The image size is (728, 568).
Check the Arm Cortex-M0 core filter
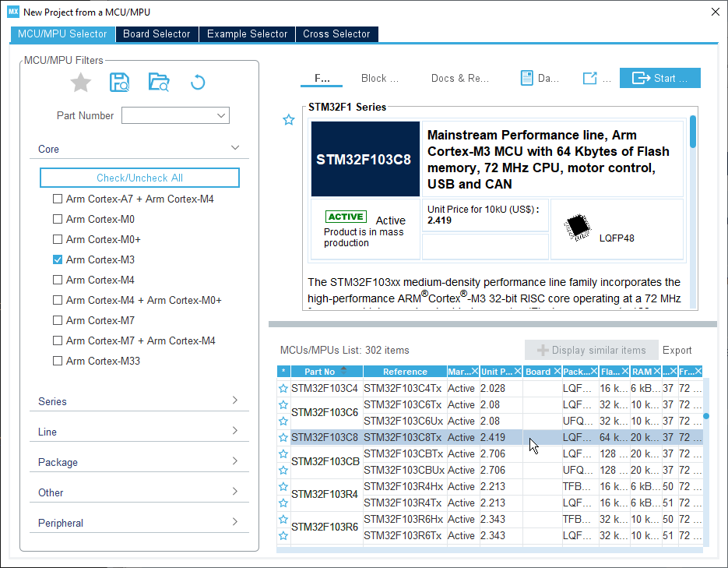click(58, 219)
